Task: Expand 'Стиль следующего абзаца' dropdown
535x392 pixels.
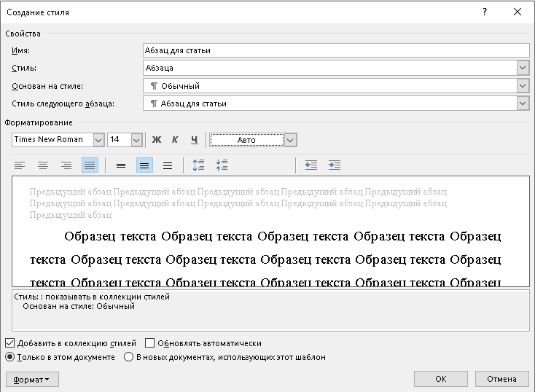Action: point(523,103)
